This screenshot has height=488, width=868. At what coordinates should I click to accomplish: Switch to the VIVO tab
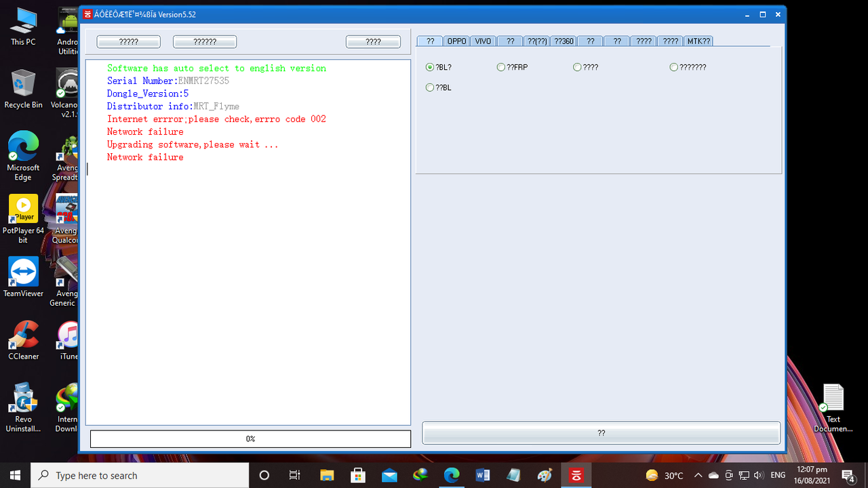click(483, 41)
